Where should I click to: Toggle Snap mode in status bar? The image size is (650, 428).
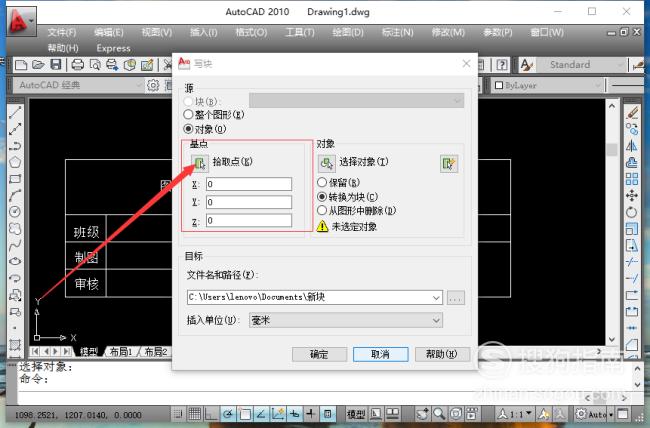click(178, 413)
